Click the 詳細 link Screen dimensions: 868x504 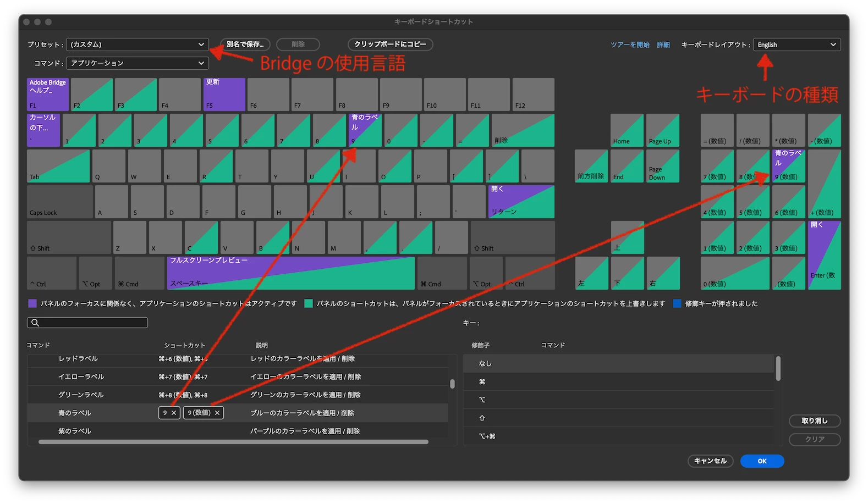tap(663, 45)
